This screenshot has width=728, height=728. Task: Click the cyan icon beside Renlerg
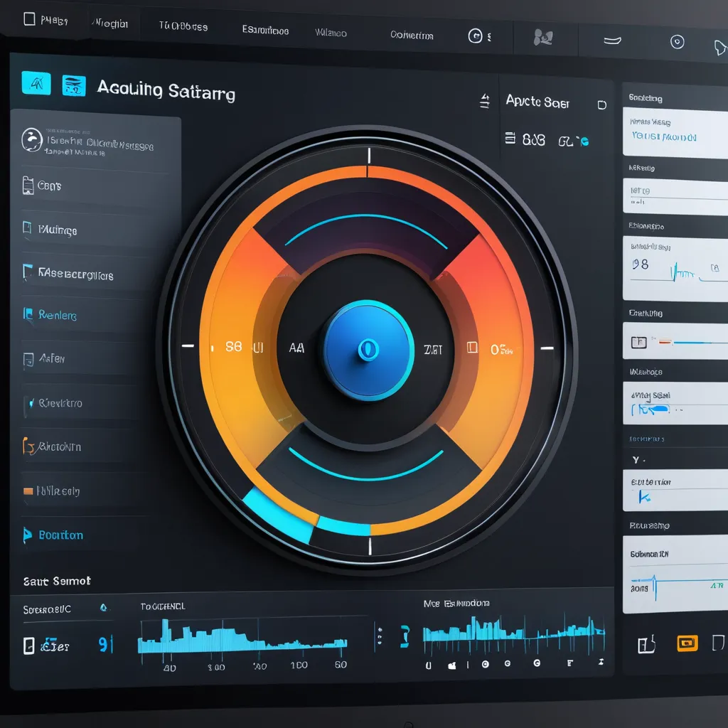tap(28, 314)
